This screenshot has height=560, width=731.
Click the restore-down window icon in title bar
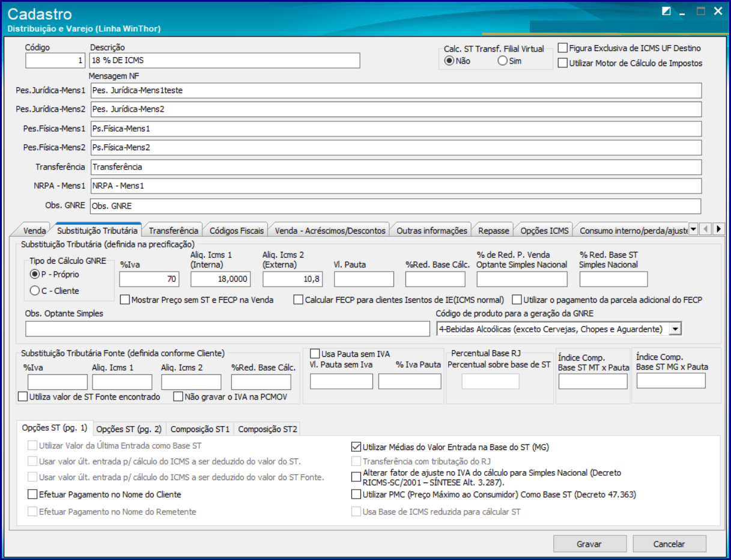click(666, 11)
